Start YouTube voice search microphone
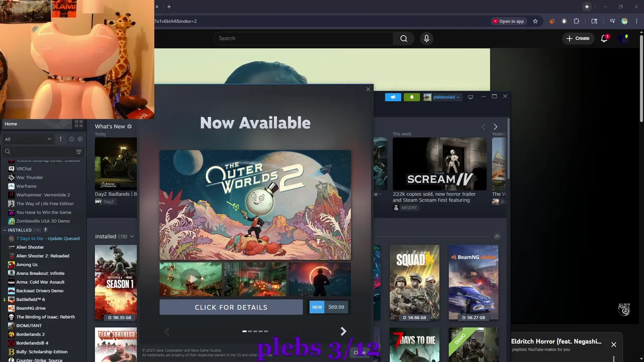The width and height of the screenshot is (644, 362). point(427,39)
